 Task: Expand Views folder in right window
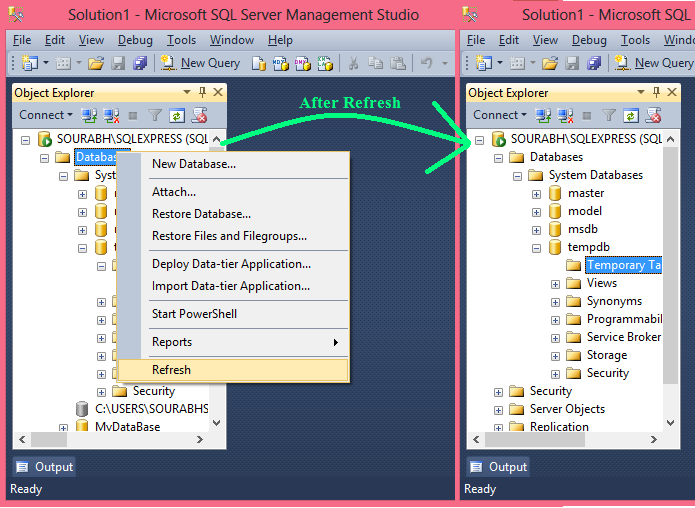coord(555,284)
